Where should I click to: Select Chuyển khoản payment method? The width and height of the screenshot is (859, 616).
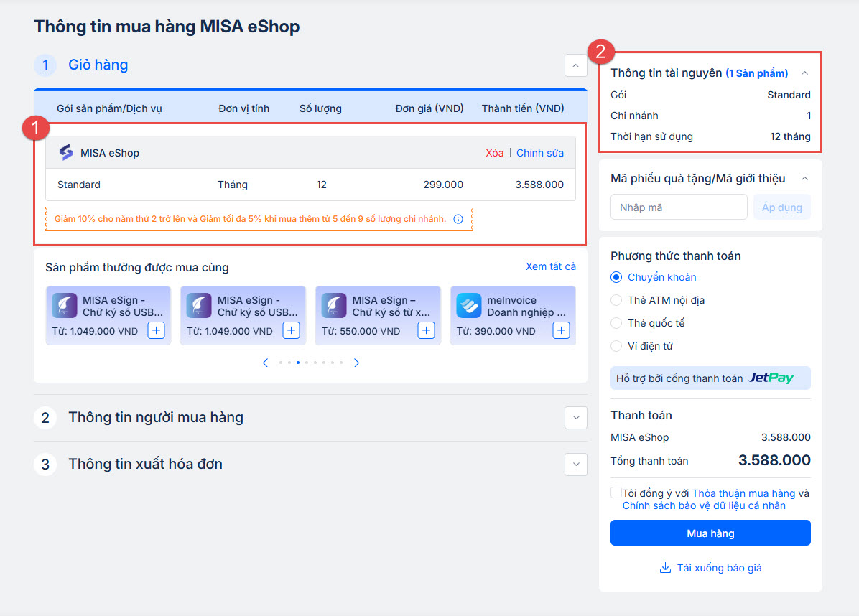[x=616, y=277]
